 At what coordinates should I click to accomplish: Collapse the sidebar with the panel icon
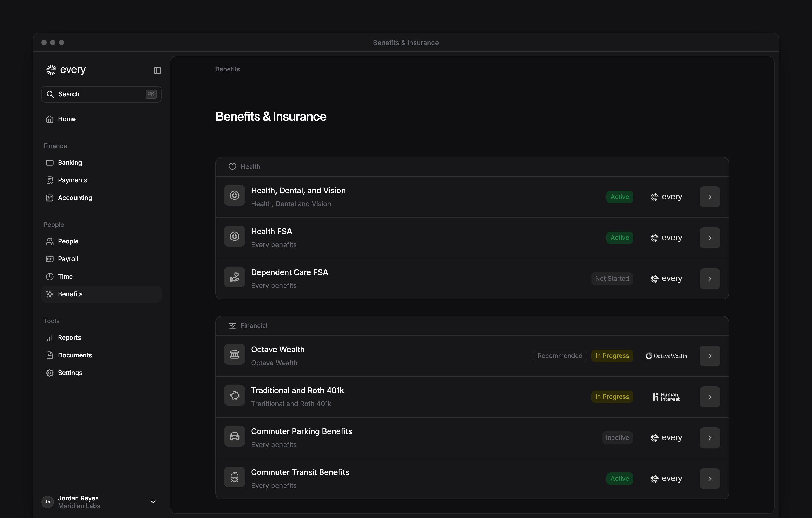(157, 70)
